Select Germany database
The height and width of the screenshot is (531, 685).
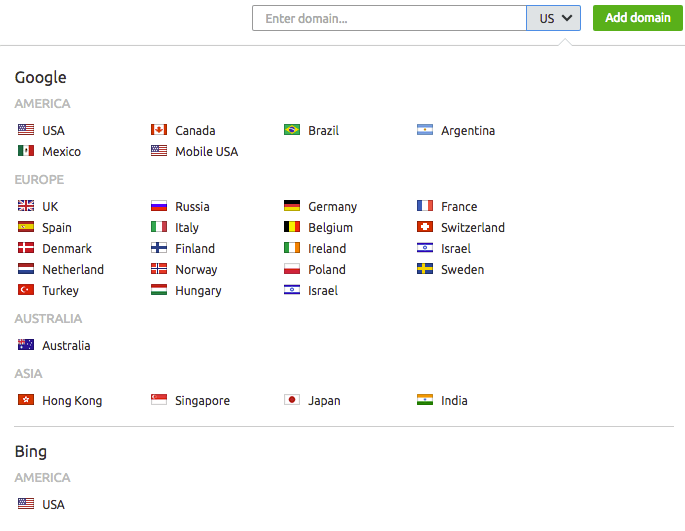coord(332,207)
